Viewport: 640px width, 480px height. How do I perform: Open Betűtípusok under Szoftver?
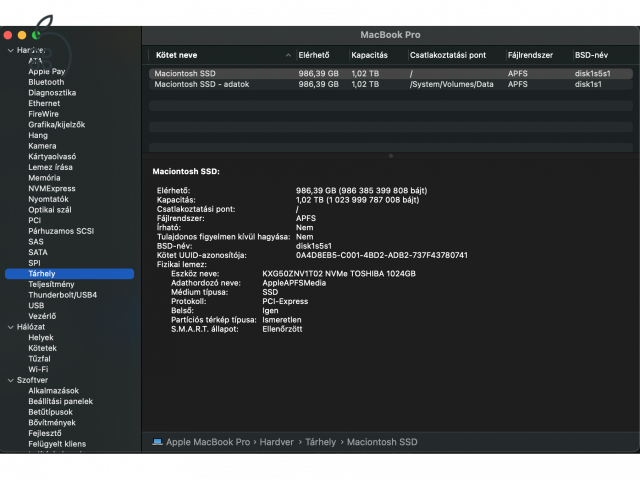tap(50, 411)
